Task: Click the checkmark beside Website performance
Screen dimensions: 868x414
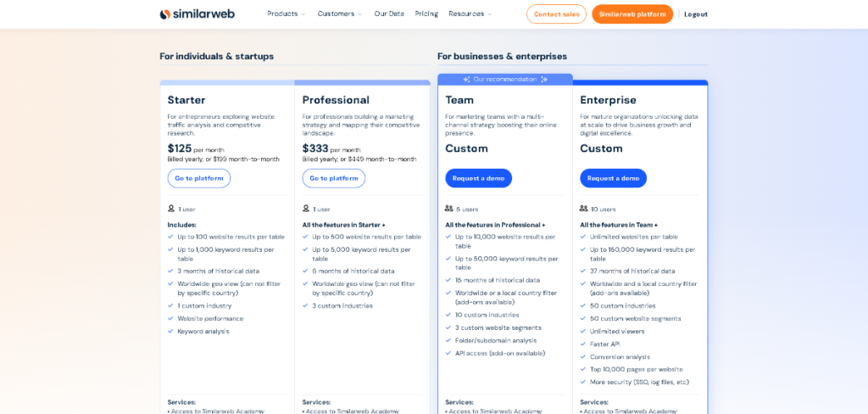Action: click(x=170, y=319)
